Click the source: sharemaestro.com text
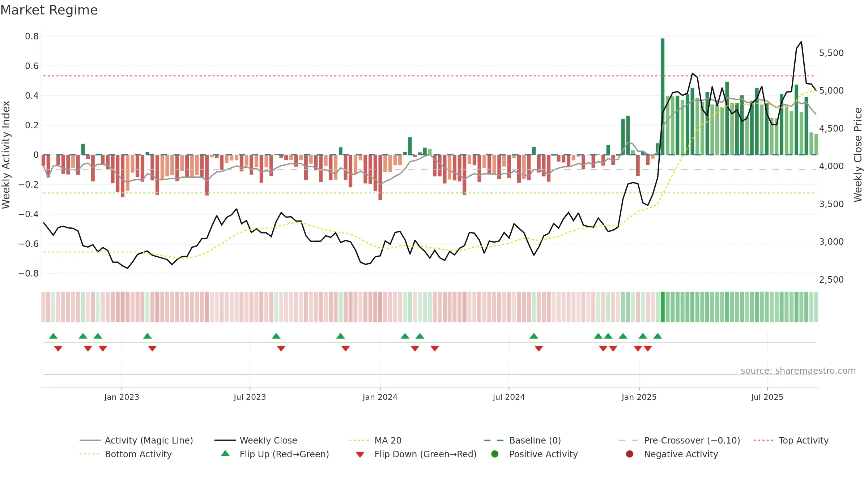This screenshot has height=488, width=868. click(x=798, y=371)
